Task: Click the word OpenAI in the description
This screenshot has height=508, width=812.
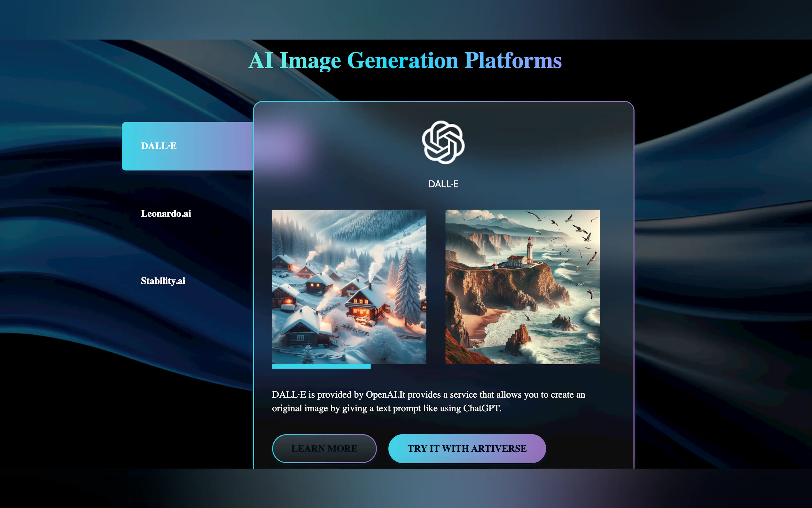Action: pos(381,394)
